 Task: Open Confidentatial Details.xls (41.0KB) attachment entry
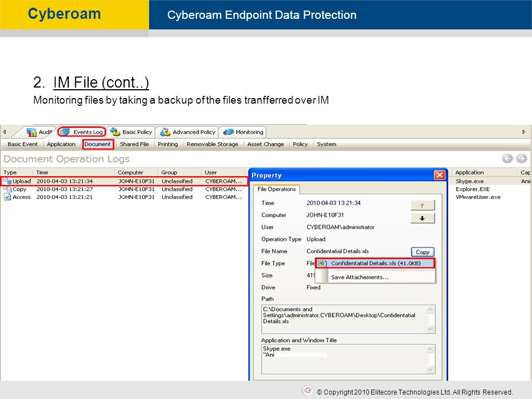375,263
